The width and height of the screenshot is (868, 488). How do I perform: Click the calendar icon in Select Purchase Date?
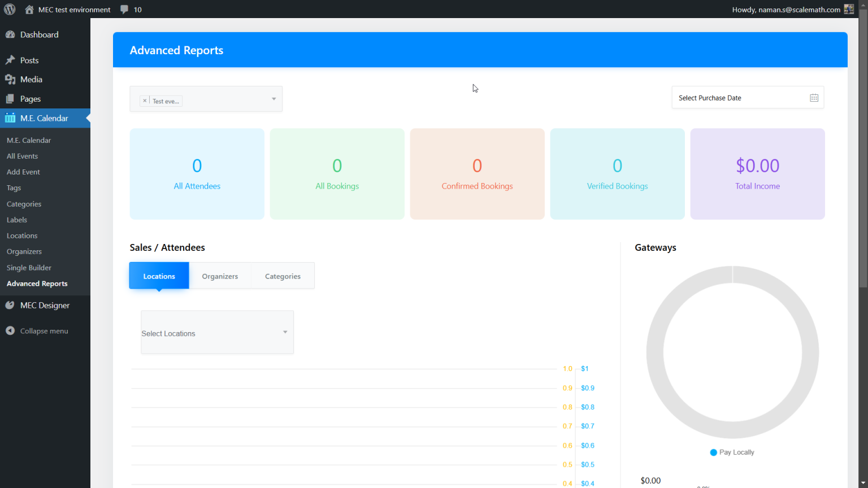click(x=814, y=97)
